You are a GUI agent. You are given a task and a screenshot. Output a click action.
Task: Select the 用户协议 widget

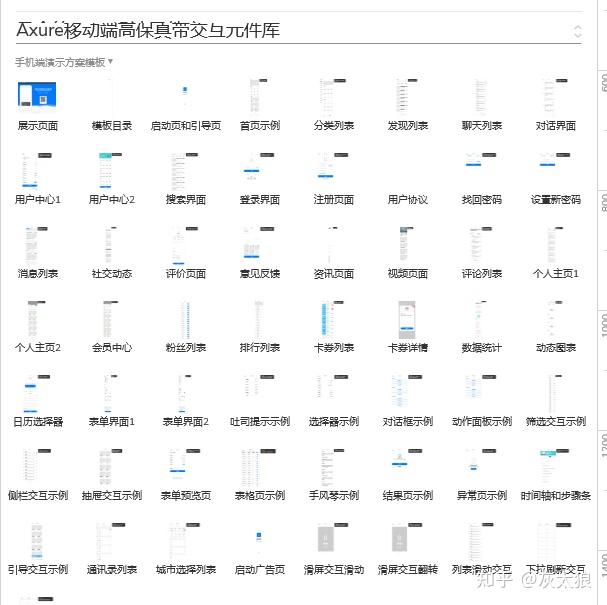408,199
